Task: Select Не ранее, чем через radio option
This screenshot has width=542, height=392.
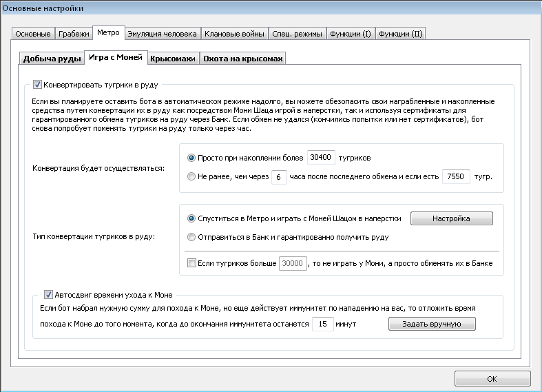Action: tap(191, 176)
